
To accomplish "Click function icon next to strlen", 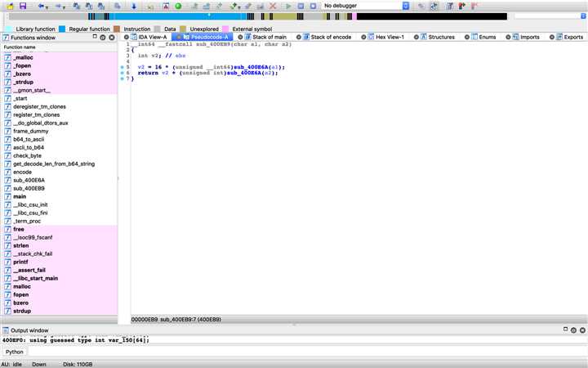I will pyautogui.click(x=7, y=245).
